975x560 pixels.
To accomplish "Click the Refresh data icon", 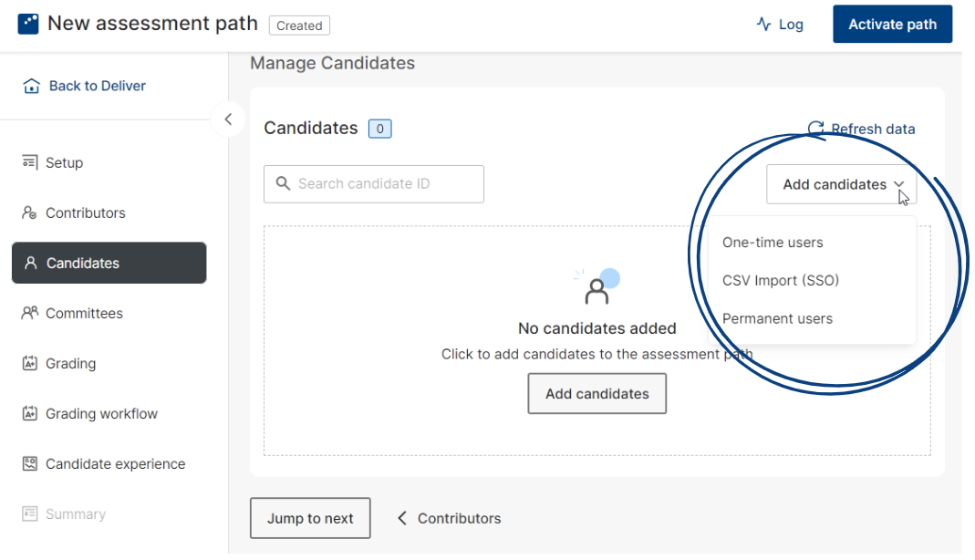I will coord(815,129).
